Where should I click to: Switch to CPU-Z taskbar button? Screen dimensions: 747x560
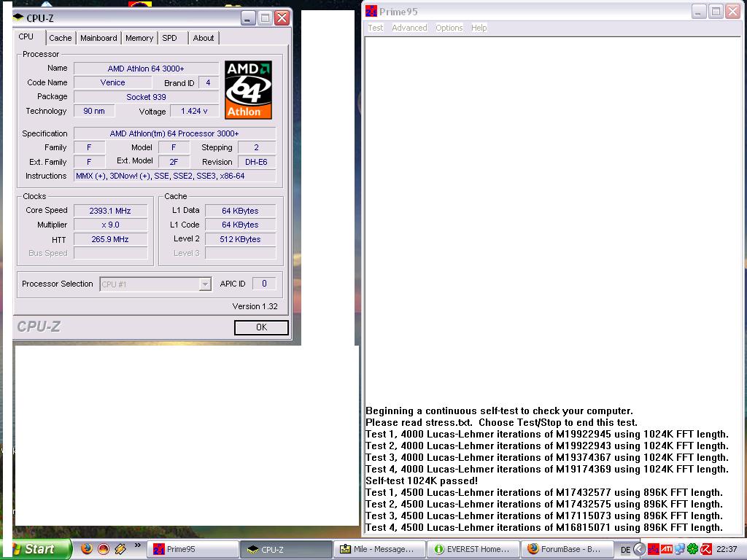coord(285,549)
